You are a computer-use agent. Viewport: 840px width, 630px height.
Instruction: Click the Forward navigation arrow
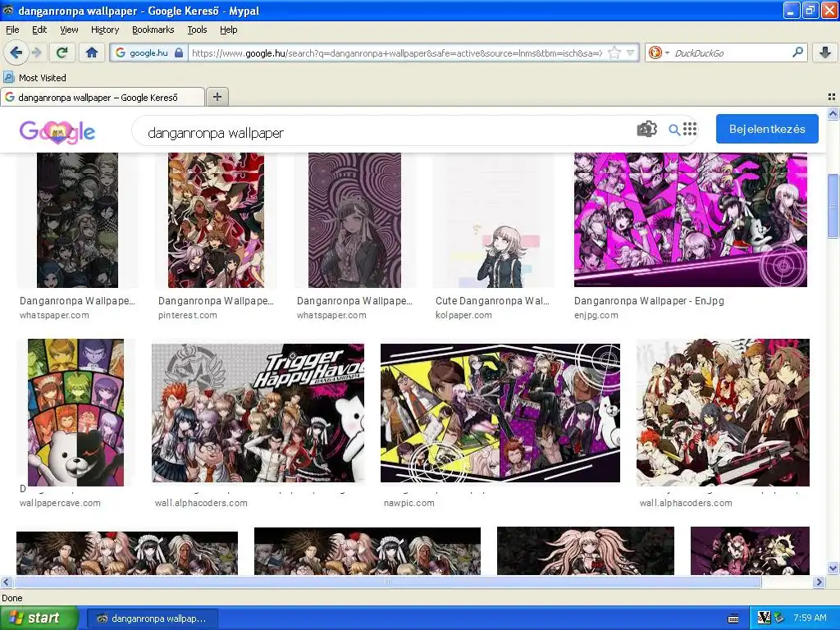pos(36,52)
